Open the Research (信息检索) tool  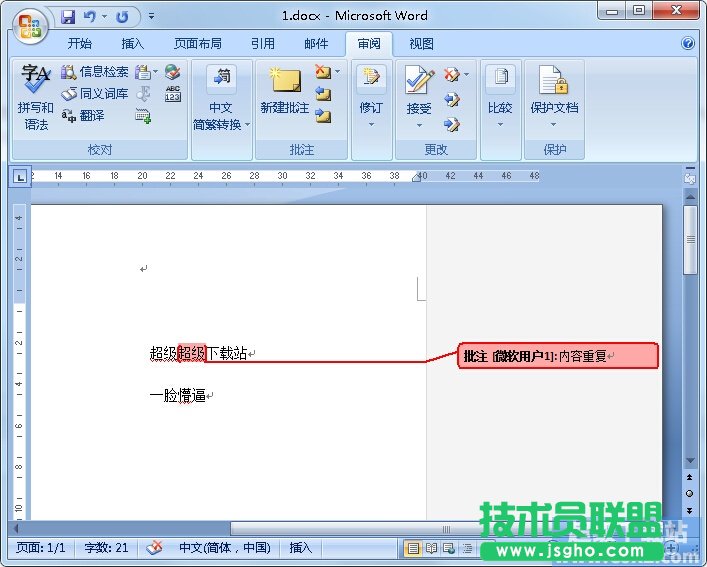pos(95,72)
